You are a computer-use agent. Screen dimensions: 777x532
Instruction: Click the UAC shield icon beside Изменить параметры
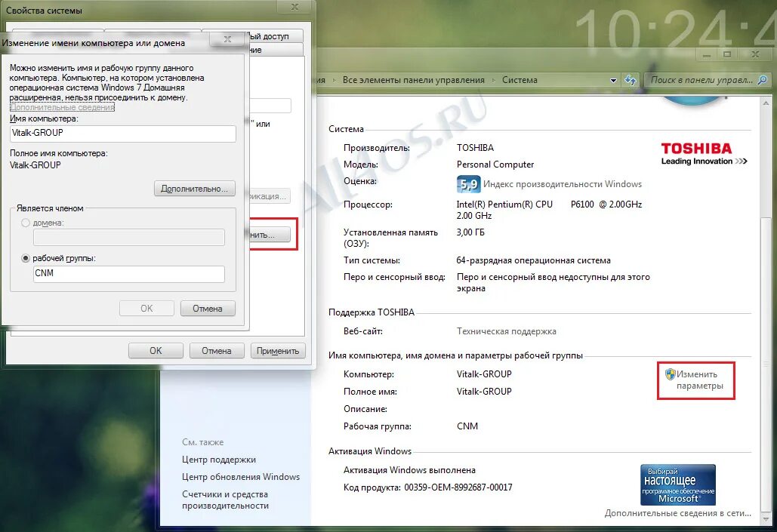pos(671,374)
